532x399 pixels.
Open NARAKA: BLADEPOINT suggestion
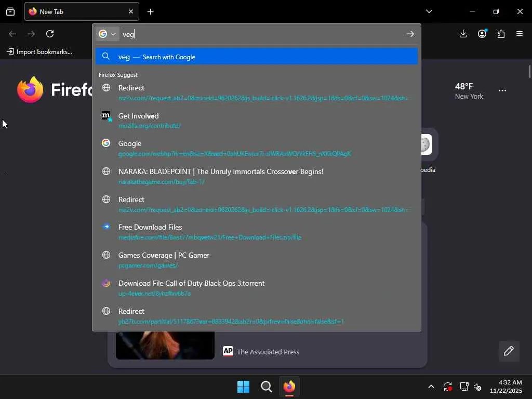coord(257,176)
